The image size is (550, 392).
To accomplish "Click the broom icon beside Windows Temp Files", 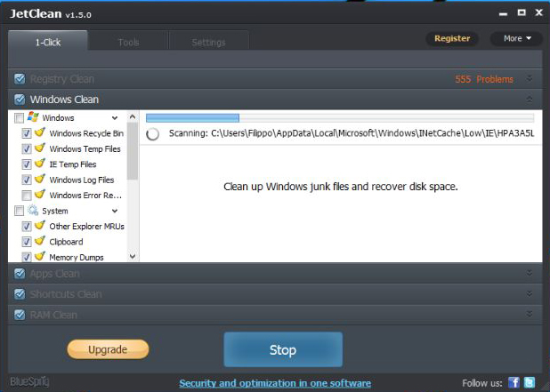I will click(x=40, y=148).
